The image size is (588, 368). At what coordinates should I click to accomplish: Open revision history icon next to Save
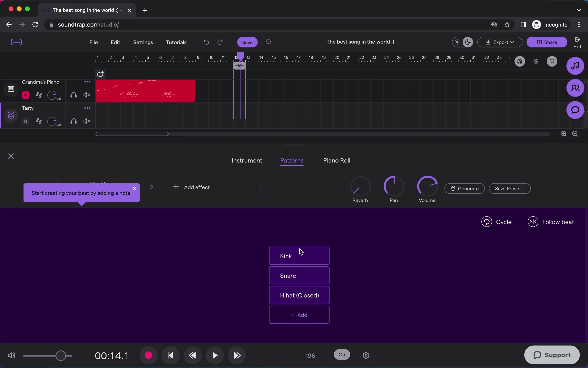coord(268,42)
